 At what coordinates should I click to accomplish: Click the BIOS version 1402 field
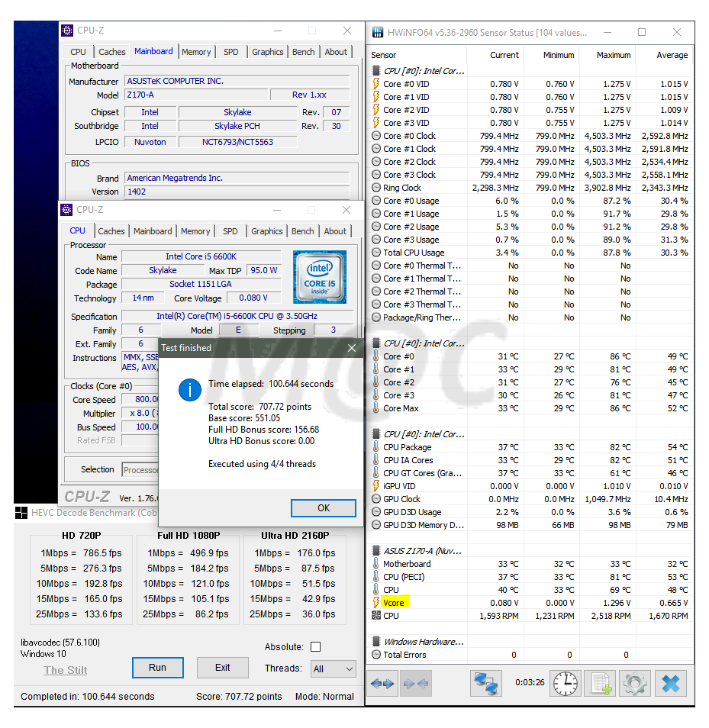237,192
